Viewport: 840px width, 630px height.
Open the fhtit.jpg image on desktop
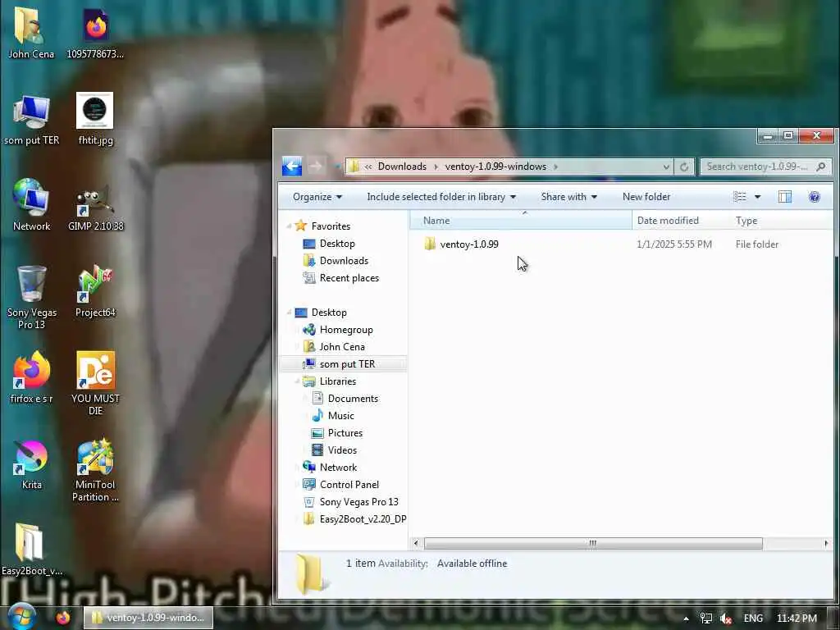click(95, 119)
